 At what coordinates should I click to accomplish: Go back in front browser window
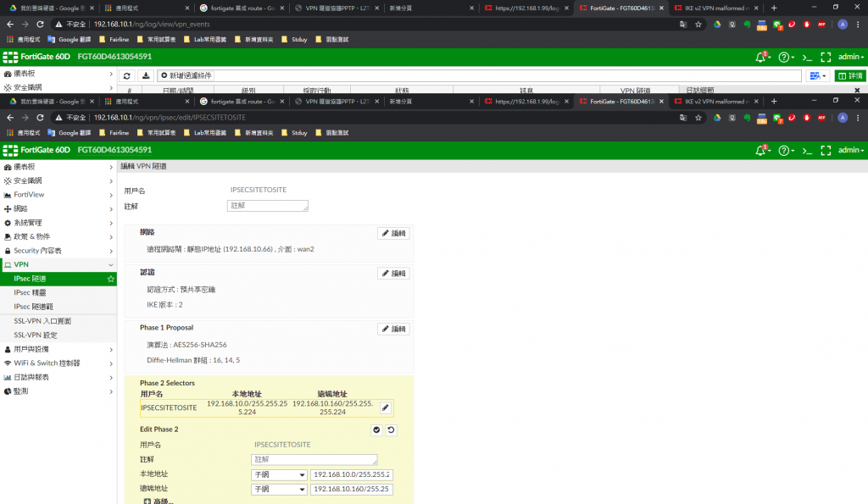point(10,117)
